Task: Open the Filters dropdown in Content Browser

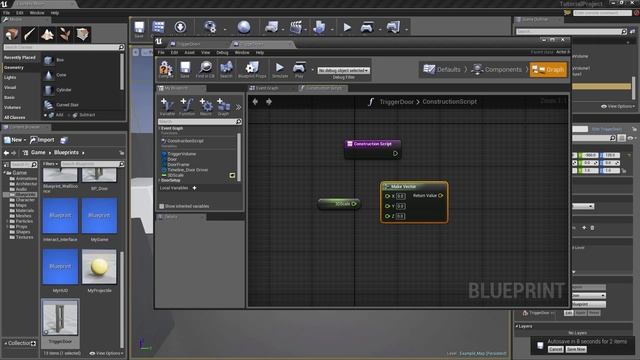Action: 51,164
